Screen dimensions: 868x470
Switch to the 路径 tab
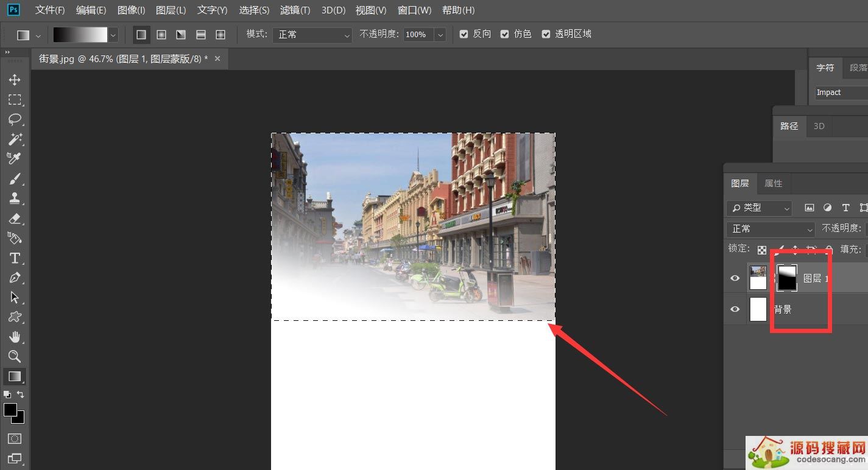click(x=789, y=126)
